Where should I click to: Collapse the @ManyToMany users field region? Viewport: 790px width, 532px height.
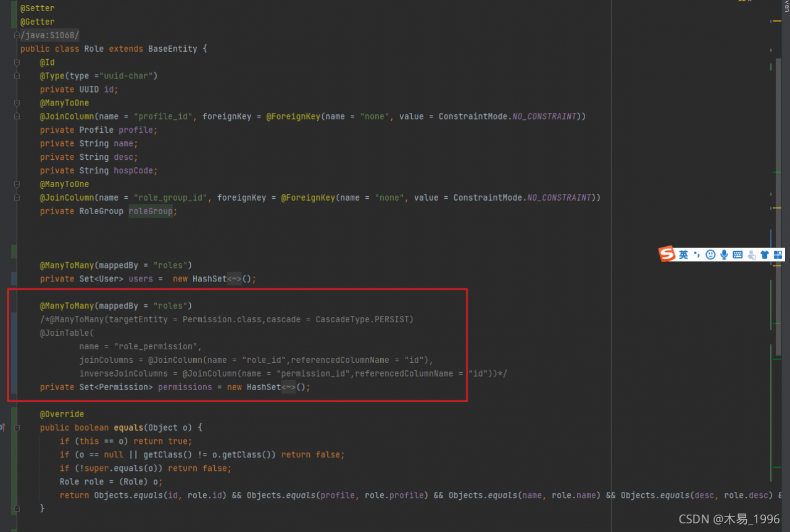point(17,265)
